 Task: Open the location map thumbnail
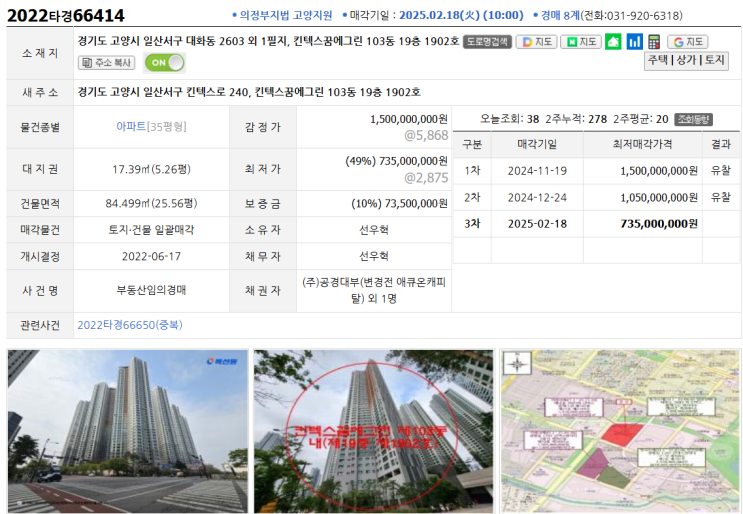[x=620, y=431]
